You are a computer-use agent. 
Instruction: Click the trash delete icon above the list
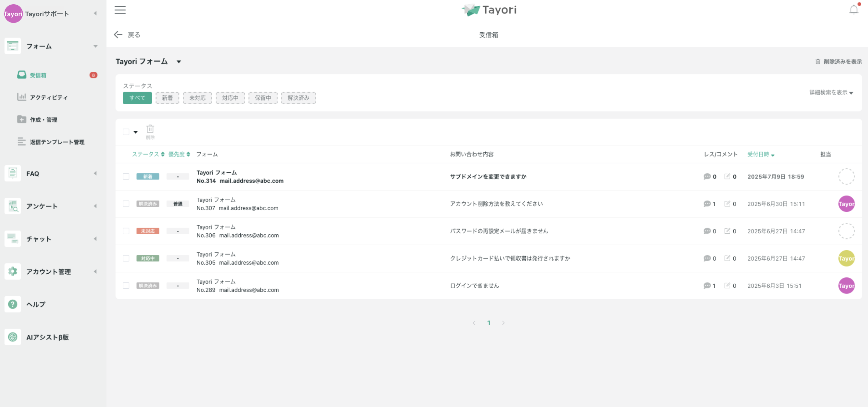[x=150, y=129]
